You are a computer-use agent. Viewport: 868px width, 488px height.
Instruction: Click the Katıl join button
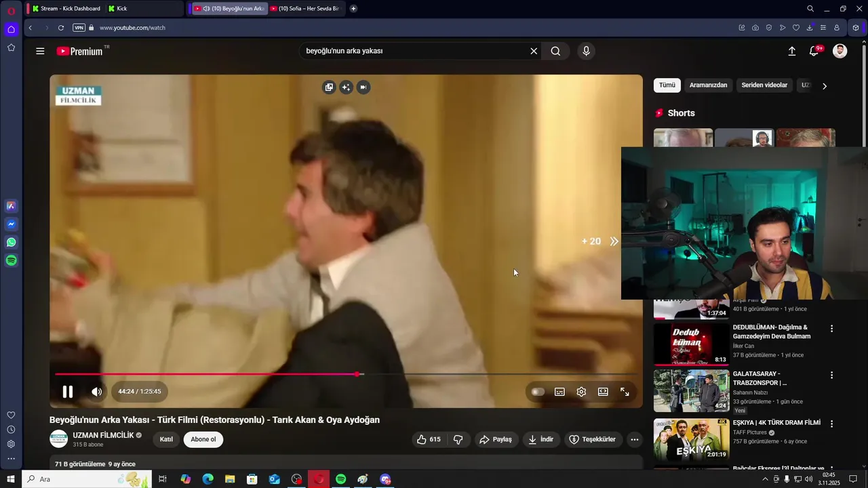166,439
